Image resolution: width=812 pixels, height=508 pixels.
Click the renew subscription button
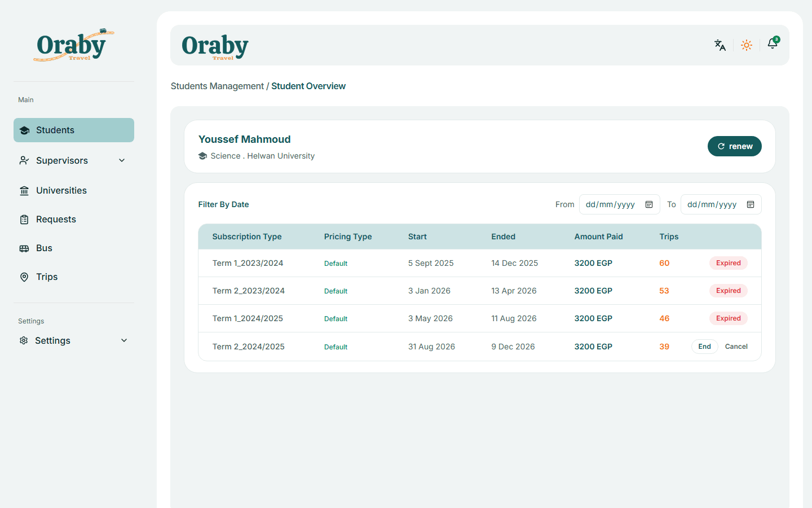tap(735, 146)
